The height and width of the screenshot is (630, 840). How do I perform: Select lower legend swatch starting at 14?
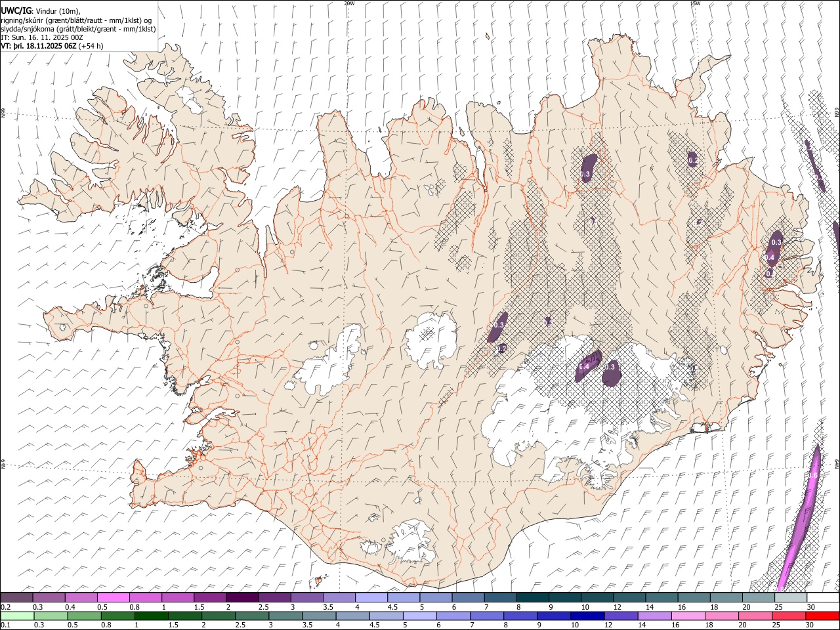click(x=654, y=616)
